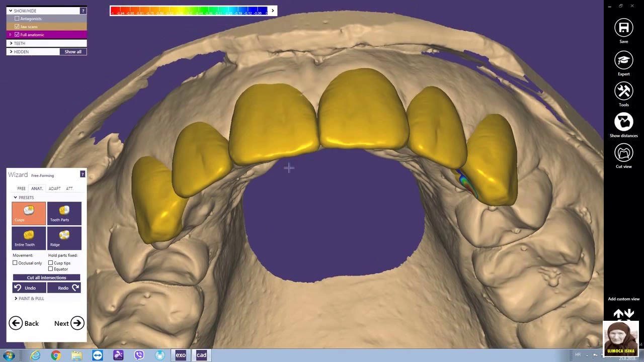Screen dimensions: 644x362
Task: Save the dental design
Action: [623, 28]
